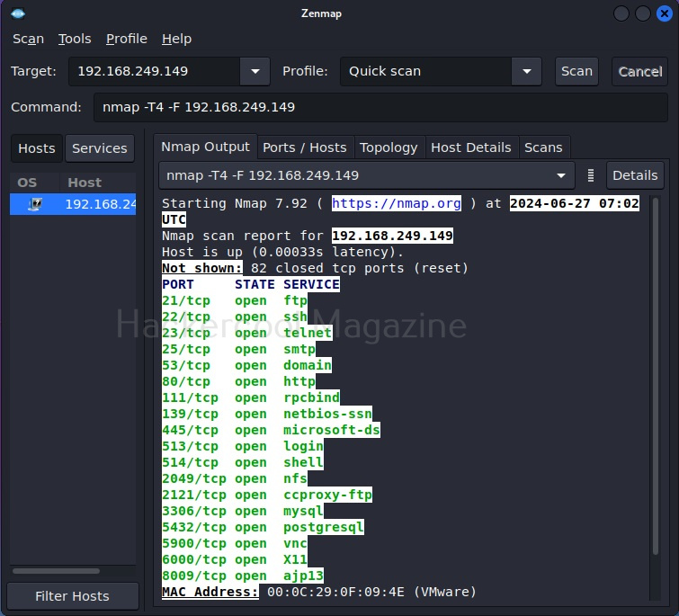Screen dimensions: 679x616
Task: Click the MAC Address line in output
Action: pyautogui.click(x=319, y=593)
